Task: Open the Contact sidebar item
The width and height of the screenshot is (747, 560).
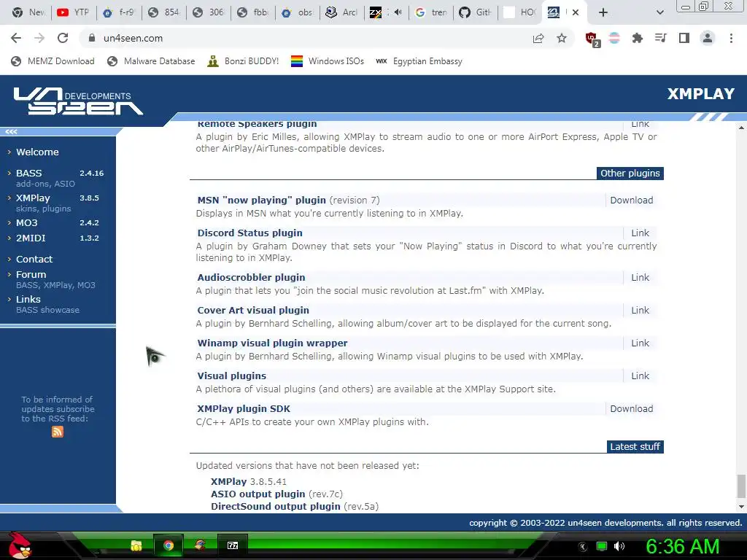Action: point(34,259)
